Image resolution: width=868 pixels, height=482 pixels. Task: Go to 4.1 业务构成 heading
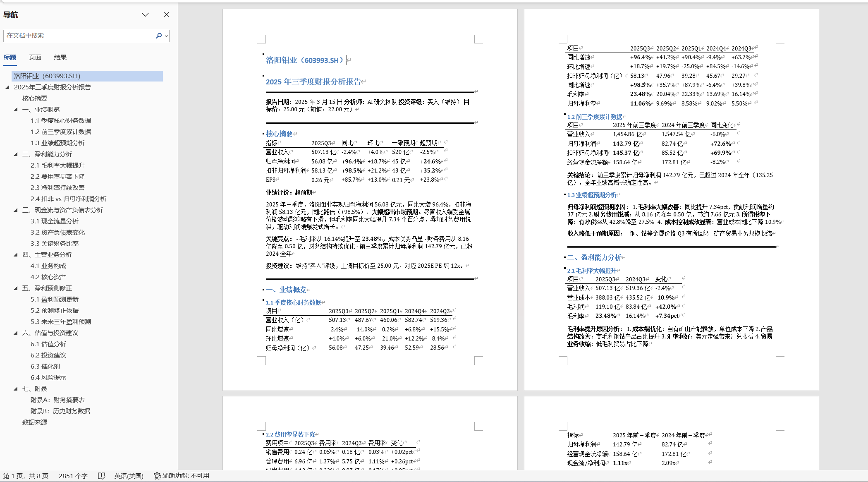tap(48, 266)
